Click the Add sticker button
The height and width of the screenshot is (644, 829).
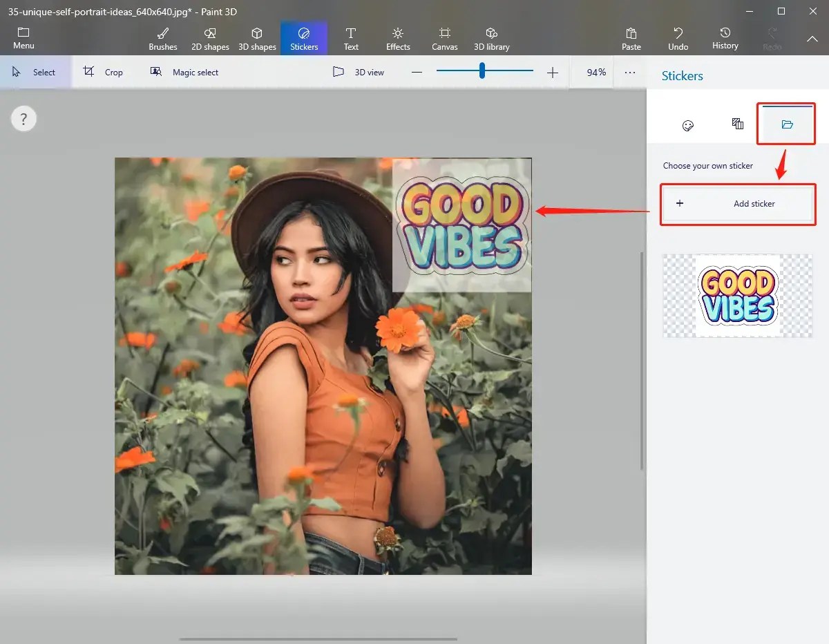point(737,204)
